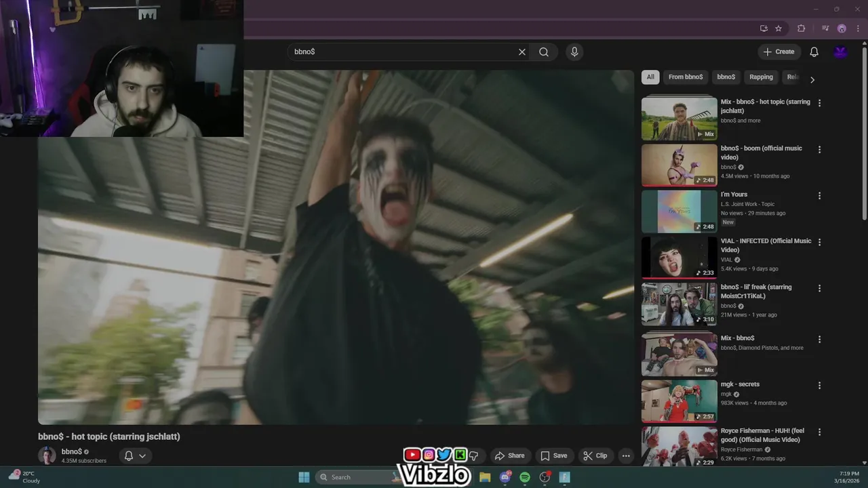Click 'Royce Fisherman - HUH!' title text
Screen dimensions: 868x488
point(762,435)
